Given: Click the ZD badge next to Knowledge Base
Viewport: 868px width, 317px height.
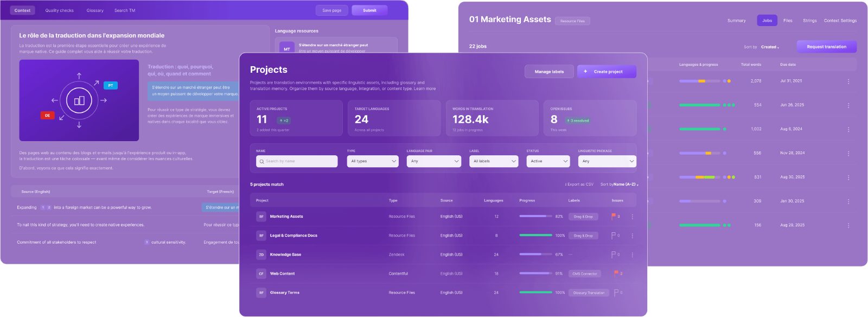Looking at the screenshot, I should click(x=261, y=255).
